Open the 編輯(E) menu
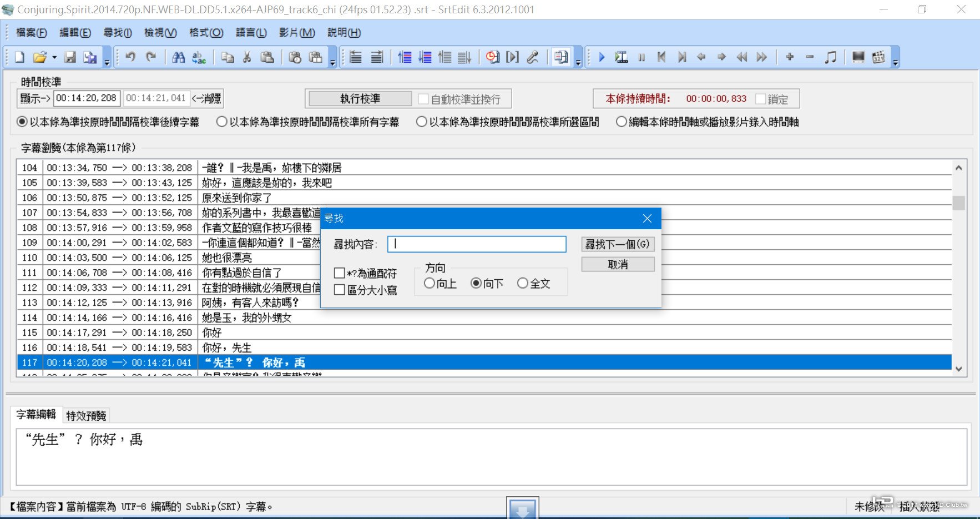 [75, 33]
